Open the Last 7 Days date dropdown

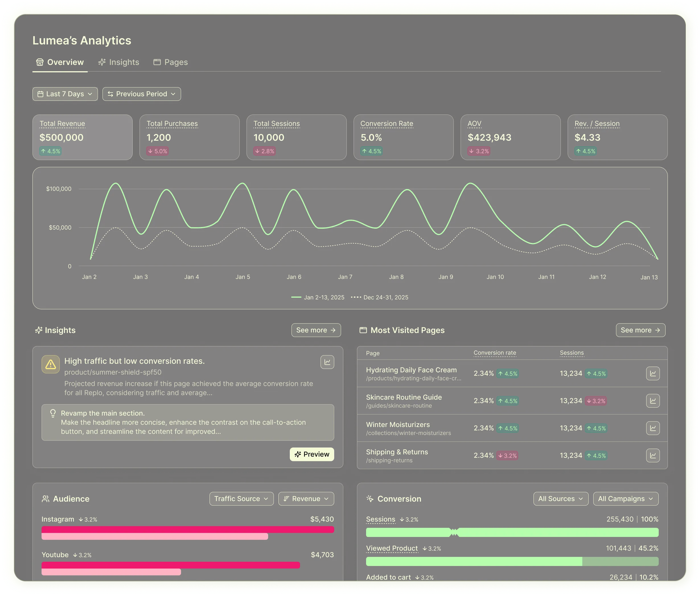[x=65, y=94]
